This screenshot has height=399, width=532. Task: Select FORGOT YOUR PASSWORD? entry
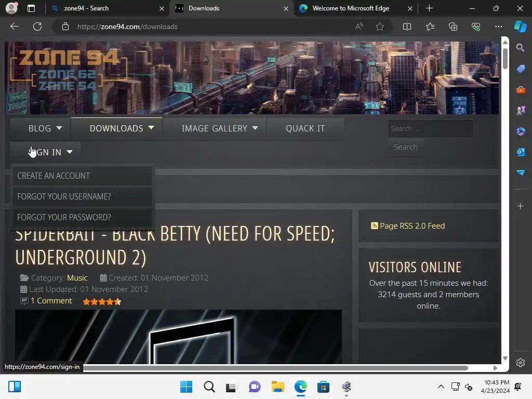click(x=82, y=217)
